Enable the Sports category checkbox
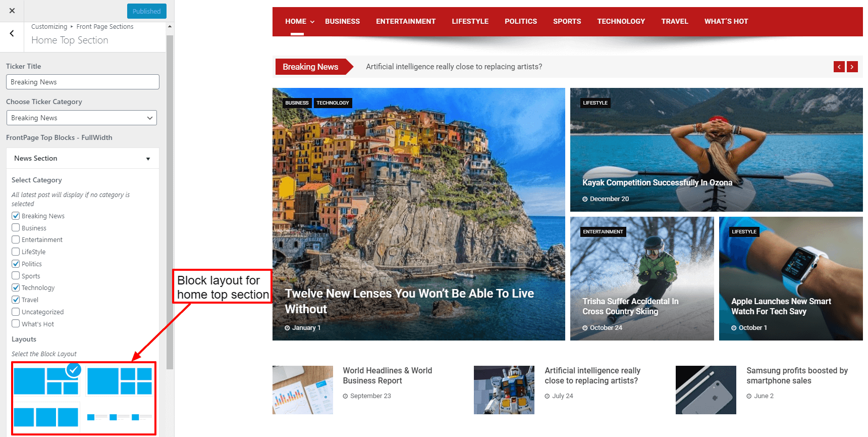This screenshot has height=437, width=868. pos(16,276)
